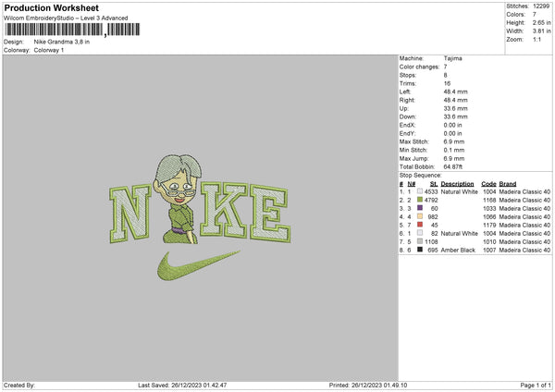Click the 'Created By:' footer label
This screenshot has width=555, height=392.
(x=19, y=386)
